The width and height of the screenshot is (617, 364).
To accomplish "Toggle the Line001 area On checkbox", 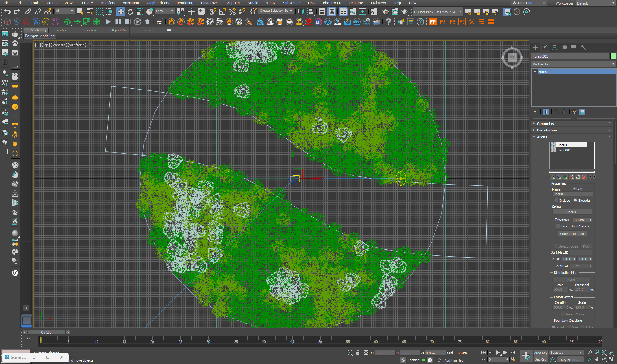I will click(x=575, y=188).
